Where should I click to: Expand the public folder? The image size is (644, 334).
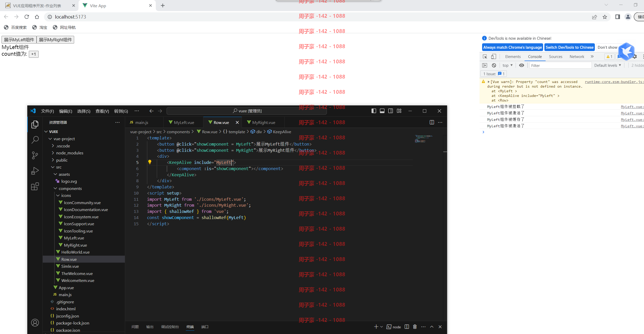coord(53,160)
